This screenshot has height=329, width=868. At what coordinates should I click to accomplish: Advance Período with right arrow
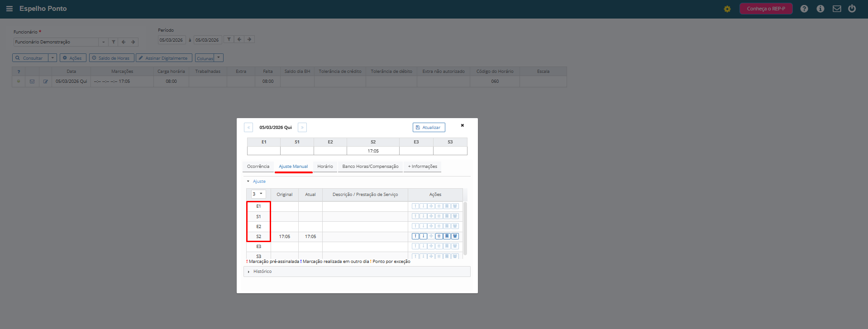point(249,39)
